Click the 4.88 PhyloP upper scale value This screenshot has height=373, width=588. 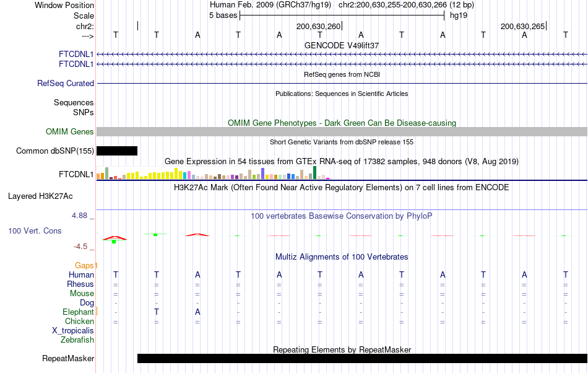79,216
